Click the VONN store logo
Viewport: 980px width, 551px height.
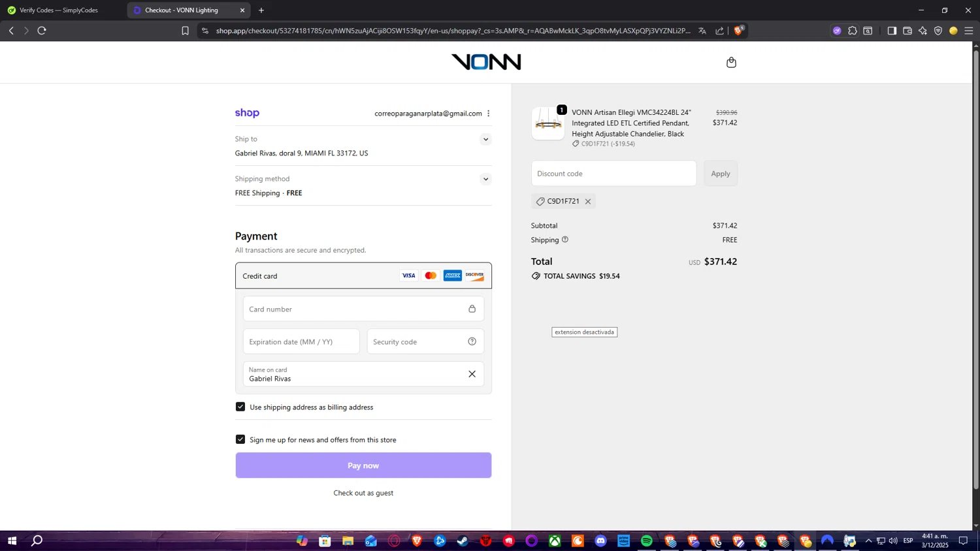486,62
